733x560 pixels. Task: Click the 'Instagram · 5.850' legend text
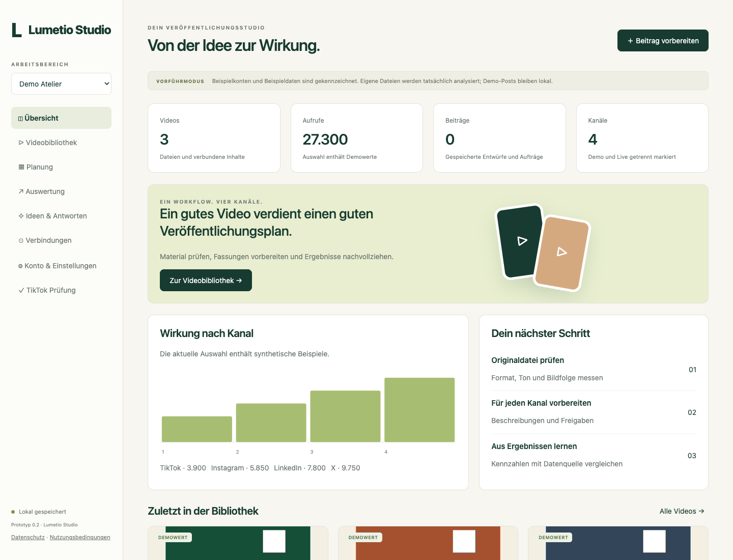click(x=240, y=468)
